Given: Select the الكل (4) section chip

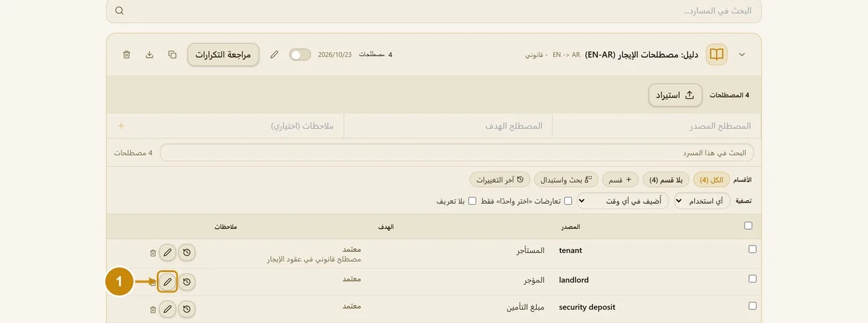Looking at the screenshot, I should coord(712,180).
